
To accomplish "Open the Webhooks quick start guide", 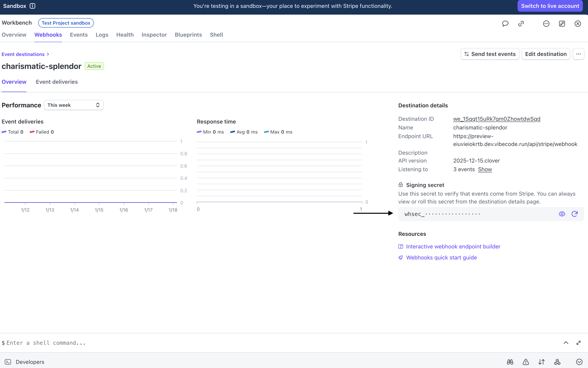I will 441,257.
